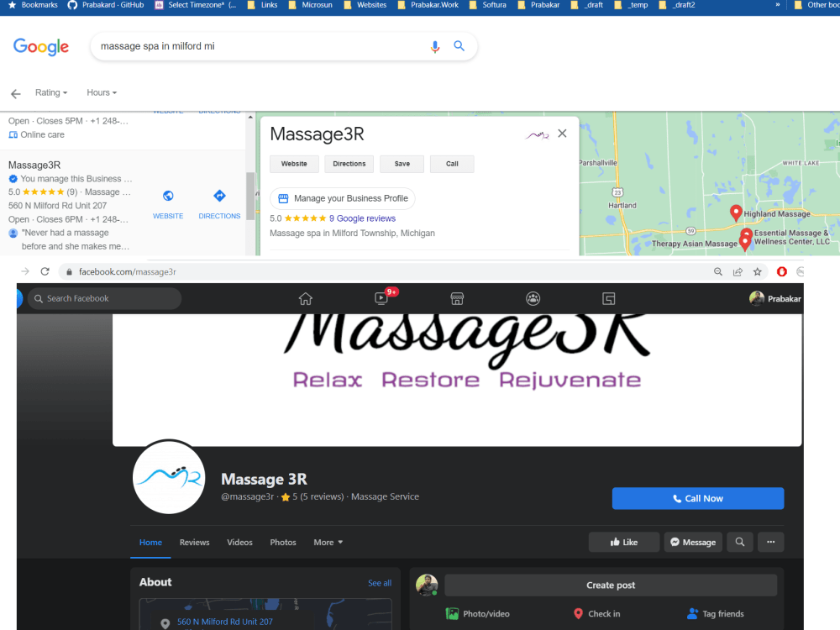The height and width of the screenshot is (630, 840).
Task: Expand the More tab dropdown on Facebook page
Action: coord(328,542)
